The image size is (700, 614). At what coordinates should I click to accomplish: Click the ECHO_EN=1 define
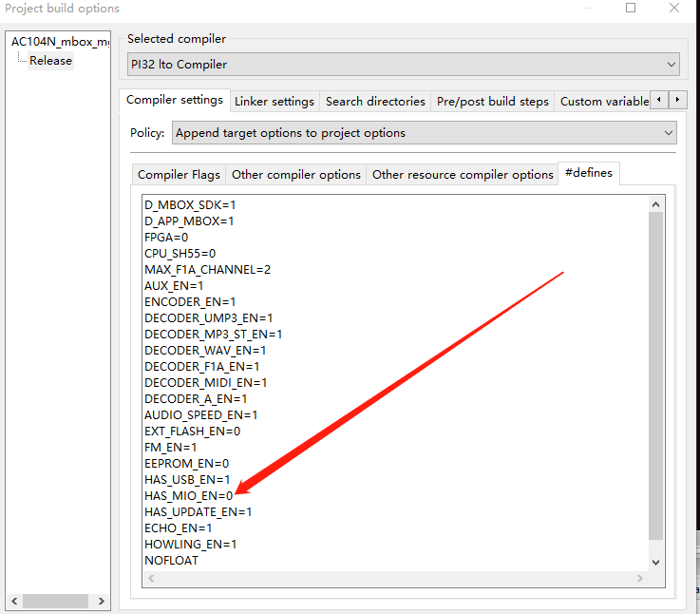pyautogui.click(x=179, y=528)
